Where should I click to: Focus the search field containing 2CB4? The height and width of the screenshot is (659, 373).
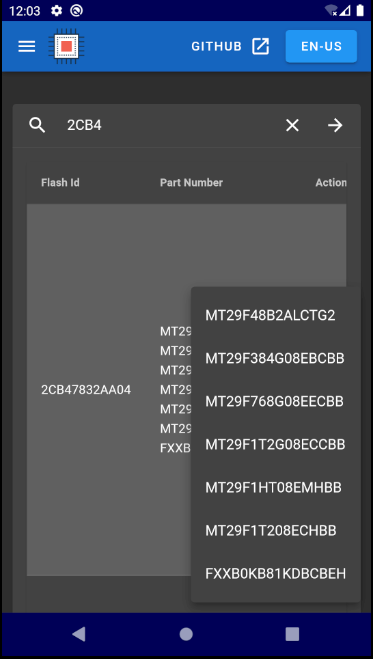pos(168,125)
